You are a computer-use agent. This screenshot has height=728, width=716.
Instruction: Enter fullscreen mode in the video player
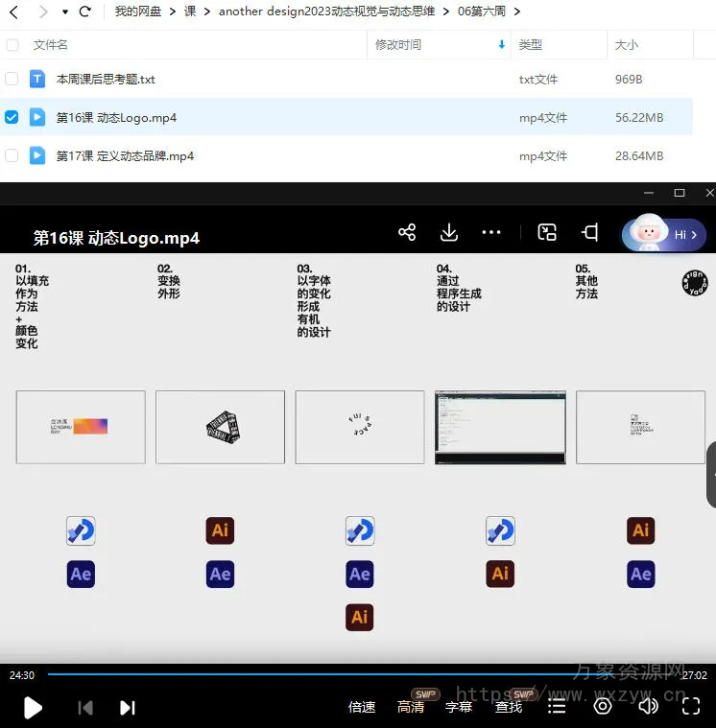click(x=690, y=706)
